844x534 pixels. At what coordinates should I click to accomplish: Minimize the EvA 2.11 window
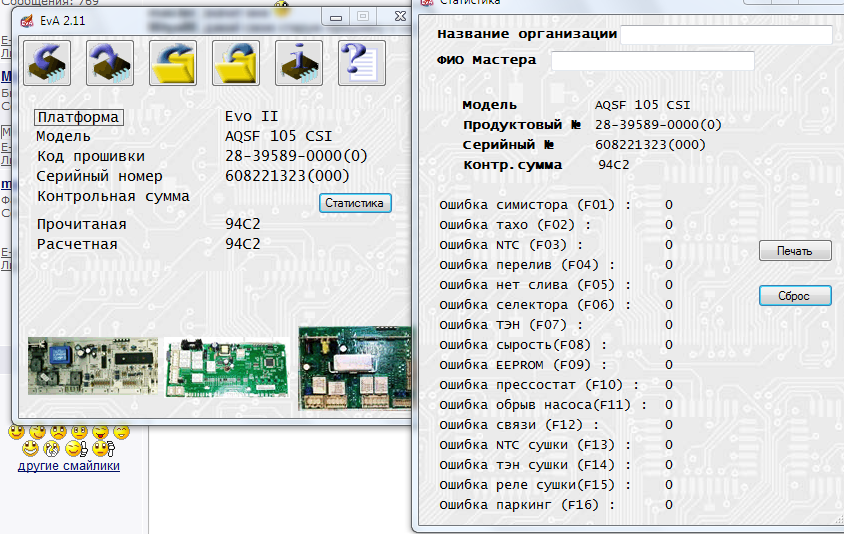tap(336, 16)
